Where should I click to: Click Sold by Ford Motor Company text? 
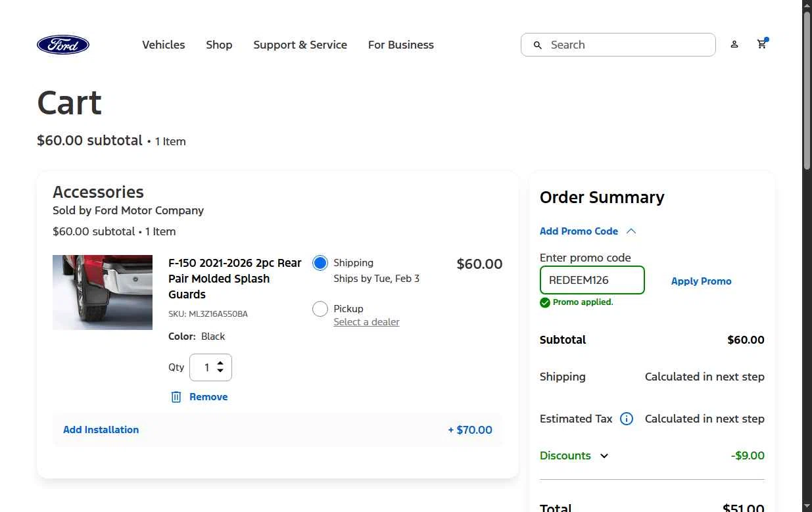(x=128, y=210)
